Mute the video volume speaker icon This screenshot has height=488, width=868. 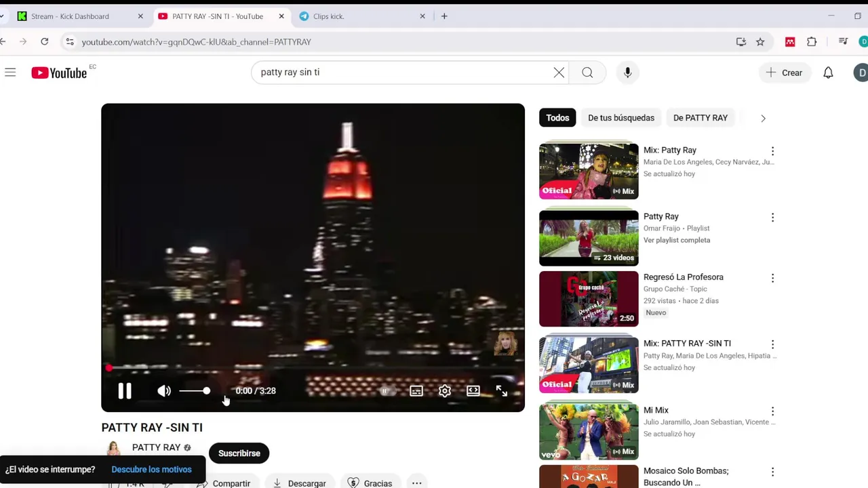pos(164,391)
